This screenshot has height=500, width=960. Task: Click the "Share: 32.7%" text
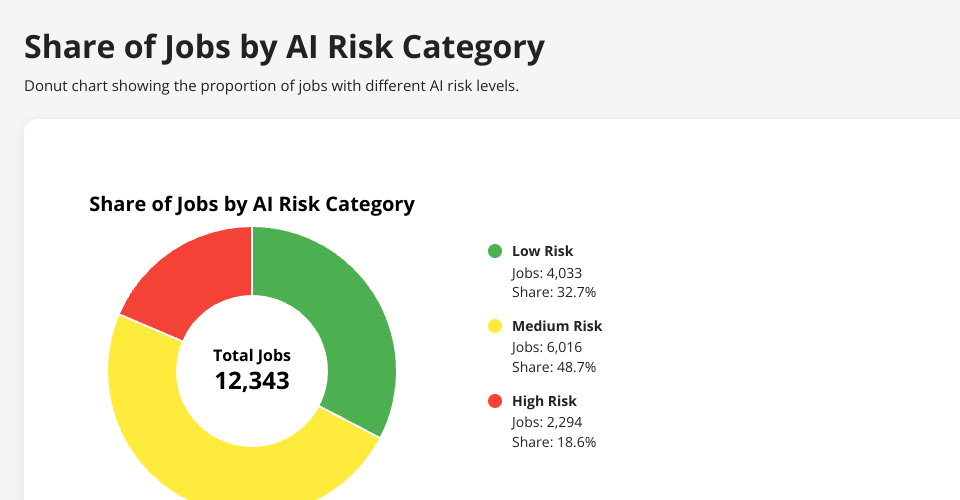coord(554,292)
